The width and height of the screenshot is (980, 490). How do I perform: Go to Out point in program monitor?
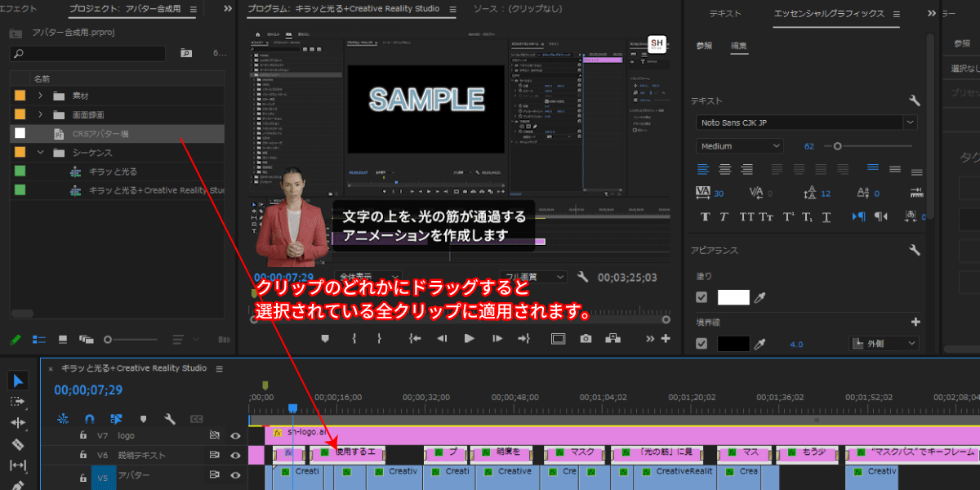click(523, 338)
